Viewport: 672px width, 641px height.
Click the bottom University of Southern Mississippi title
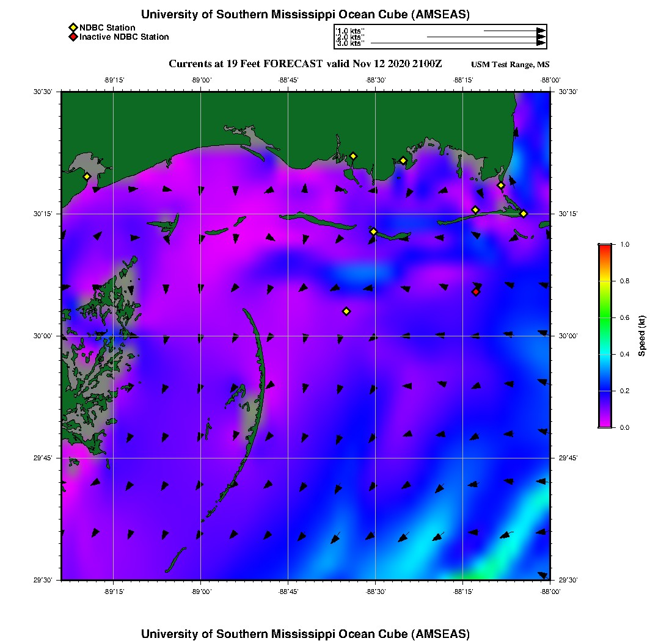click(305, 634)
